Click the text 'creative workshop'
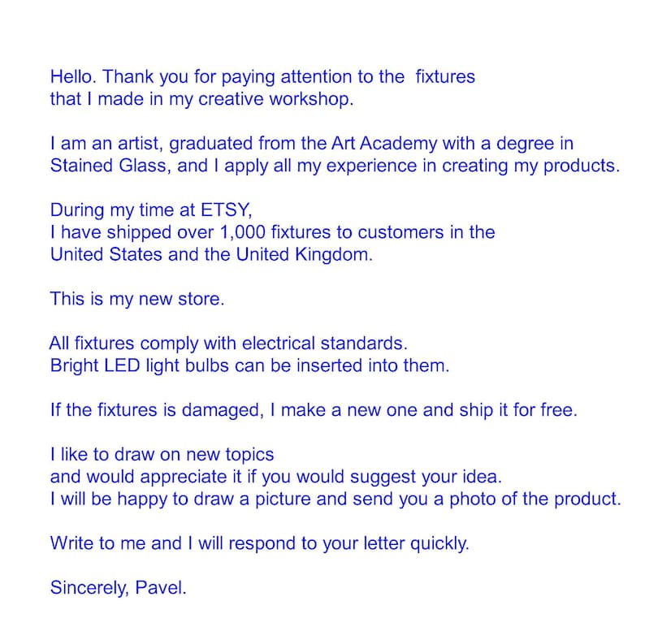Image resolution: width=645 pixels, height=644 pixels. [x=275, y=99]
